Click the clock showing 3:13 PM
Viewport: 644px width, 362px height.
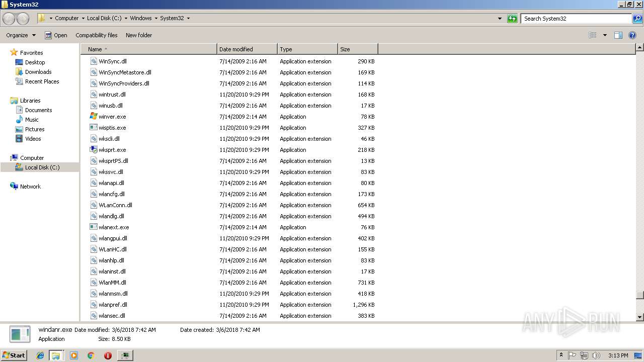pos(618,355)
